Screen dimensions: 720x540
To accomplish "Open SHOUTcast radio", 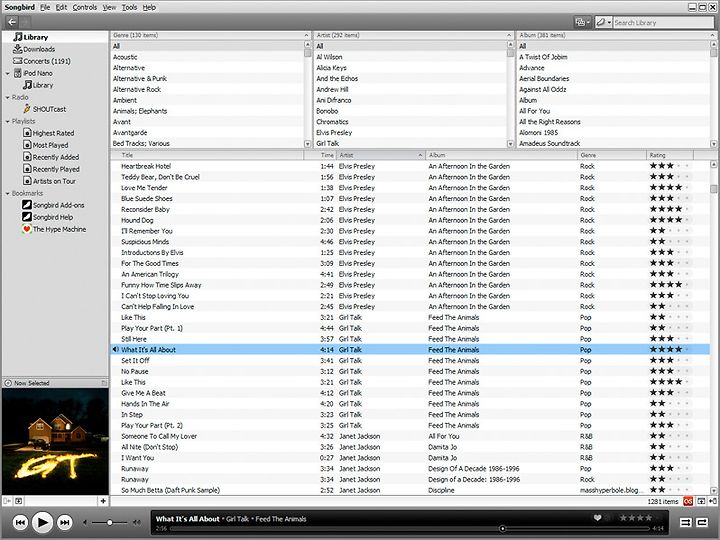I will pyautogui.click(x=45, y=109).
